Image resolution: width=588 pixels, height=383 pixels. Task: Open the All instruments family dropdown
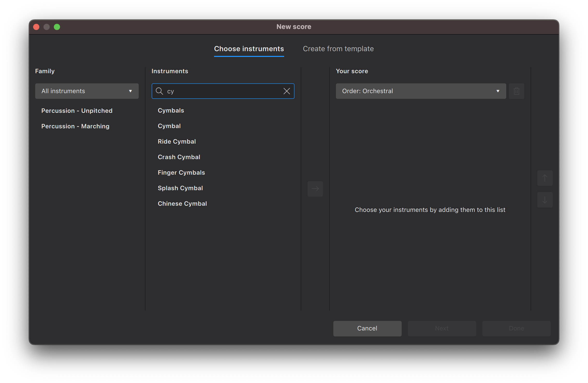pyautogui.click(x=87, y=91)
